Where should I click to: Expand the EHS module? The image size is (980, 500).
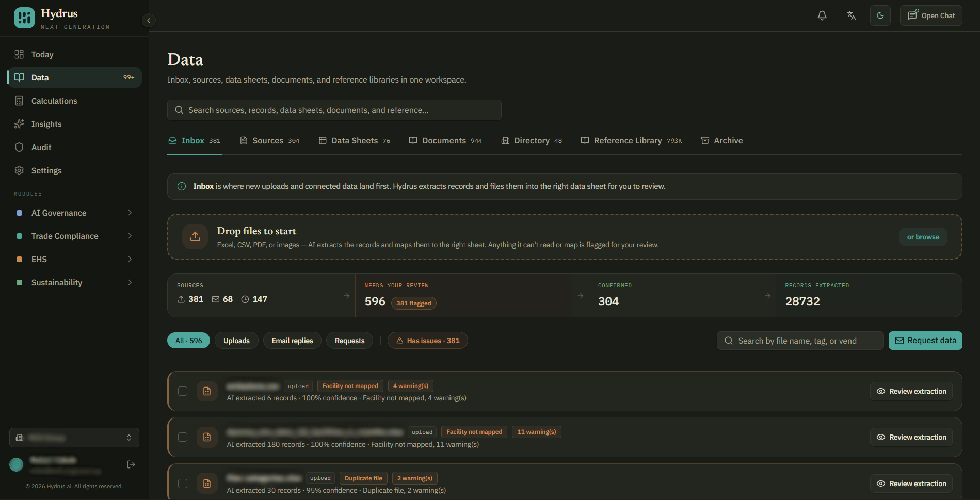pyautogui.click(x=74, y=259)
